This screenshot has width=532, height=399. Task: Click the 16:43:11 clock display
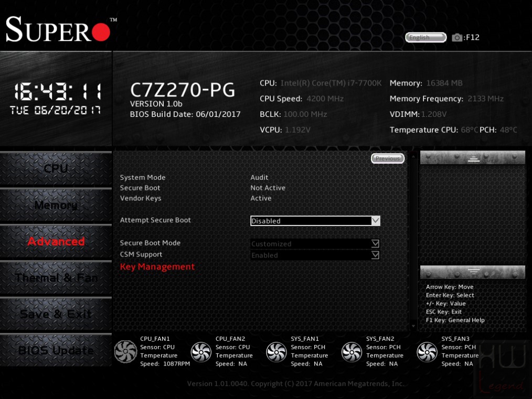[57, 92]
